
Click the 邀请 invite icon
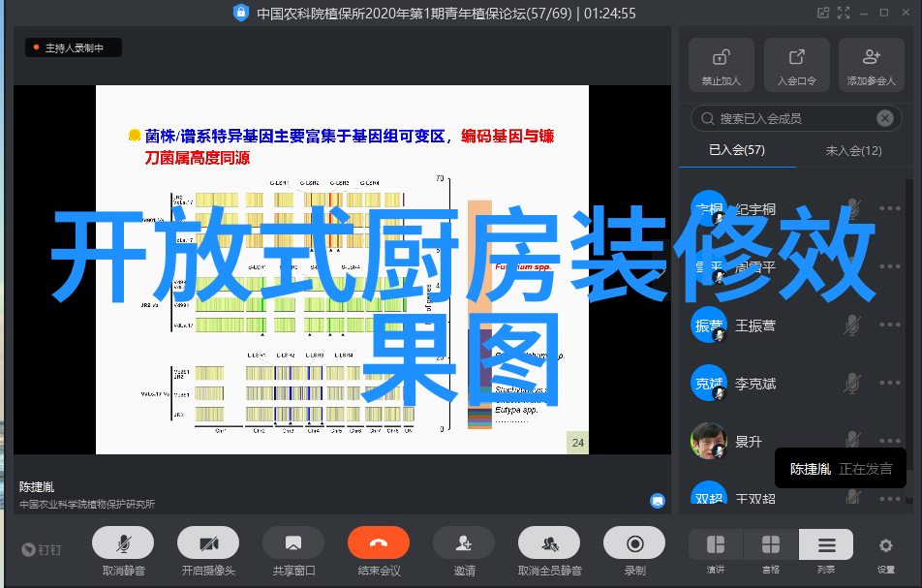tap(464, 543)
